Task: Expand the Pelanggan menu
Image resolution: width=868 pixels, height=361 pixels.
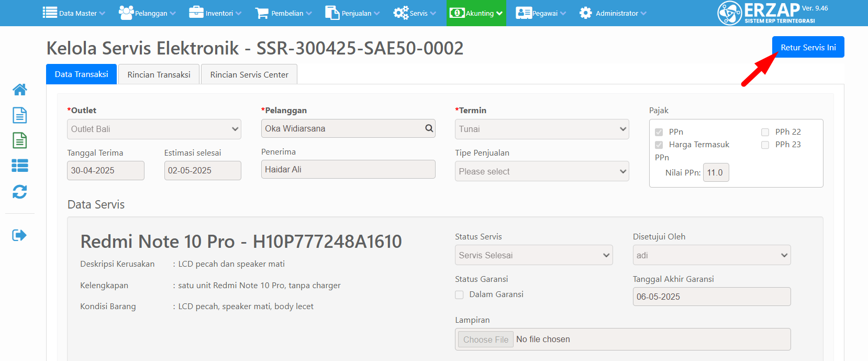Action: 147,13
